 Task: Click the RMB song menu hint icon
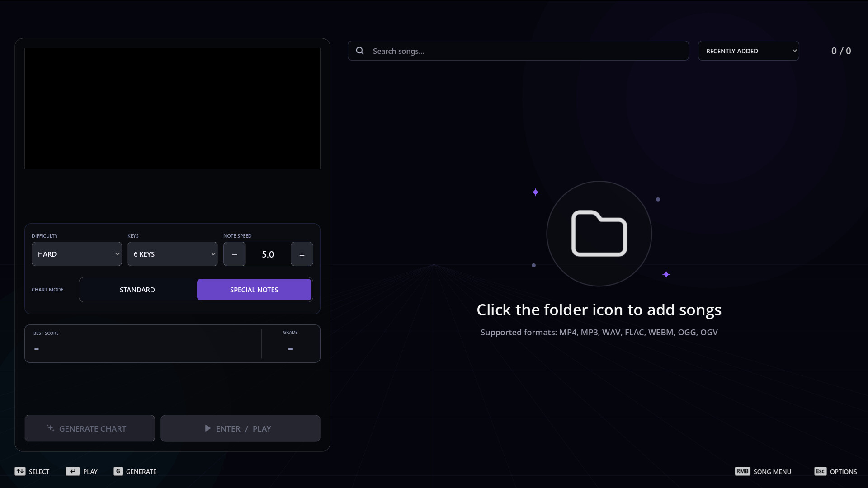click(x=742, y=471)
